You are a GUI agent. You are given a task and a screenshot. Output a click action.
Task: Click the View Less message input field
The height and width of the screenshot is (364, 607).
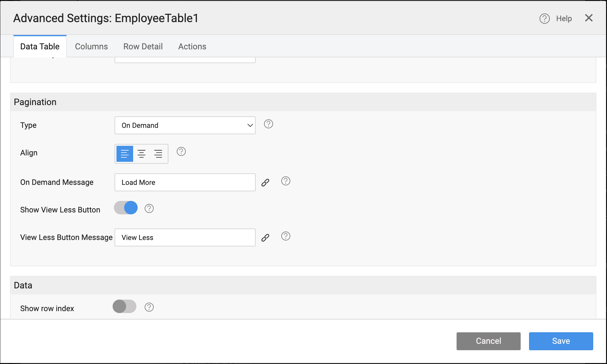pos(185,237)
